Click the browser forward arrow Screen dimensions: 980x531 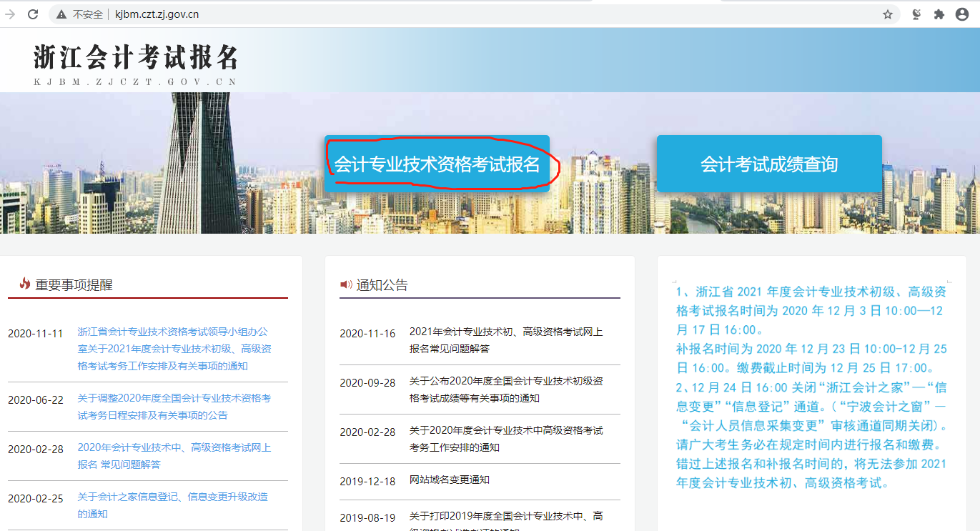pyautogui.click(x=10, y=14)
